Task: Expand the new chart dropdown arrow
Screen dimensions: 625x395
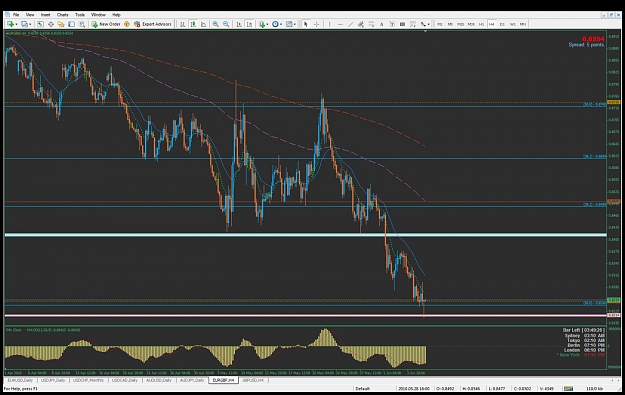Action: click(16, 24)
